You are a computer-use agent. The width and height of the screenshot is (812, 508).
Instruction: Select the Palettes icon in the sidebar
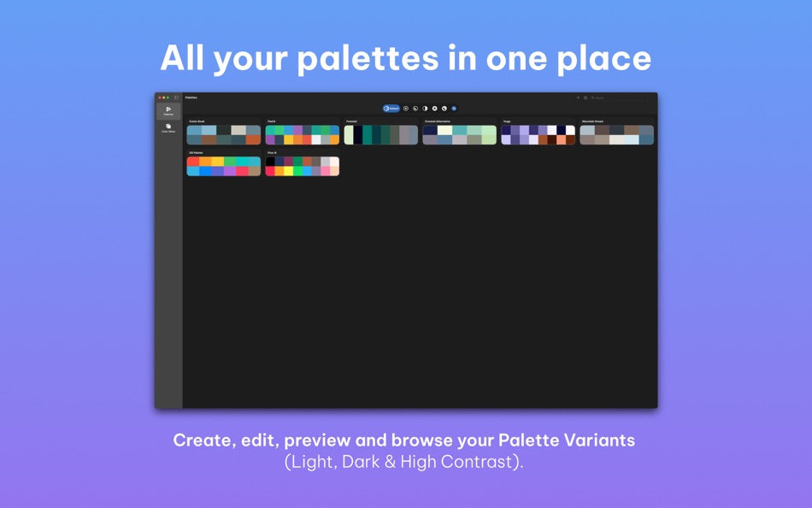pos(168,109)
